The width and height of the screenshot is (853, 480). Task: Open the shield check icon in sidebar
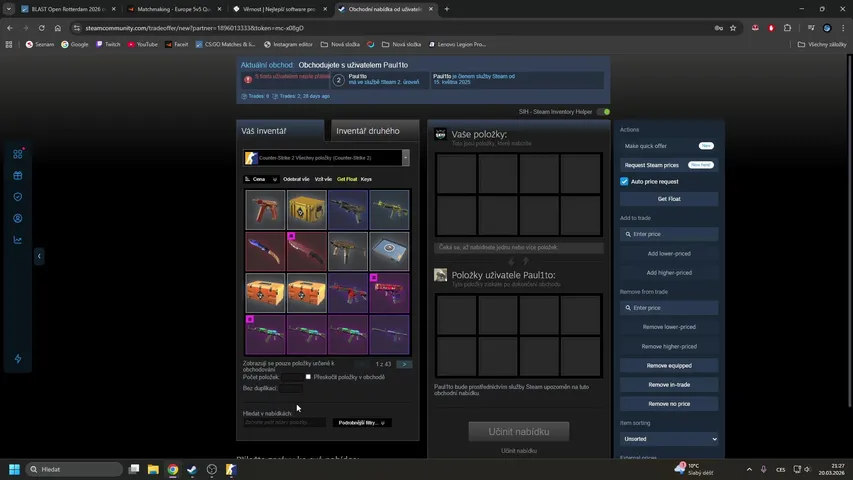coord(17,197)
